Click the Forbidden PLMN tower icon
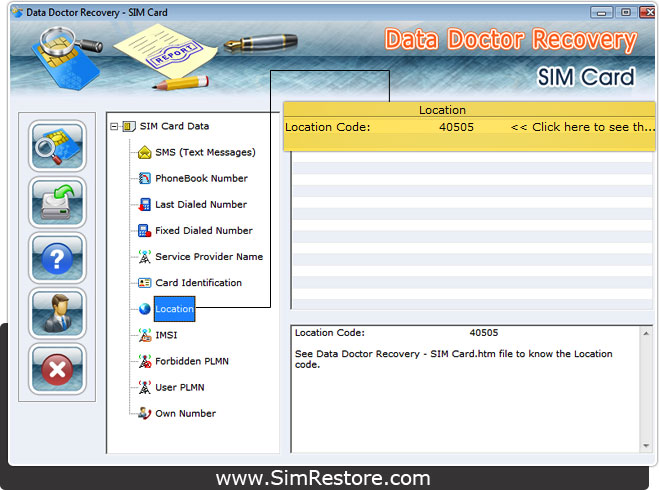This screenshot has height=490, width=659. (145, 361)
